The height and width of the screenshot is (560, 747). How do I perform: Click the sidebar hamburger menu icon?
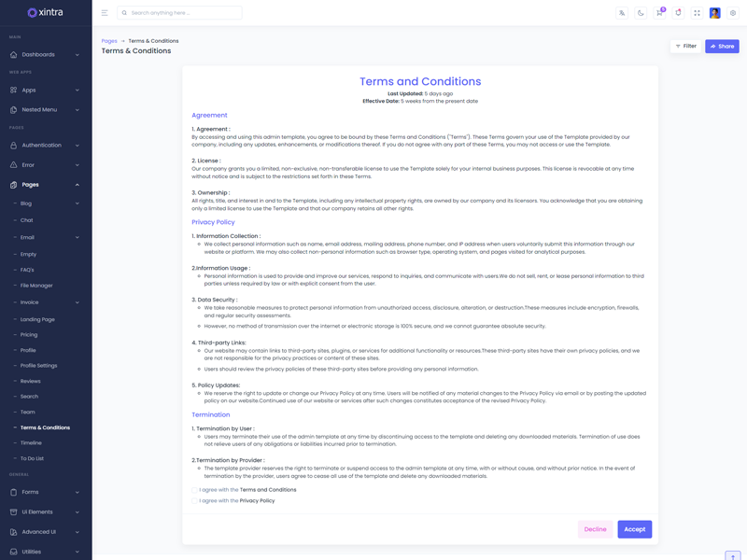[x=105, y=13]
